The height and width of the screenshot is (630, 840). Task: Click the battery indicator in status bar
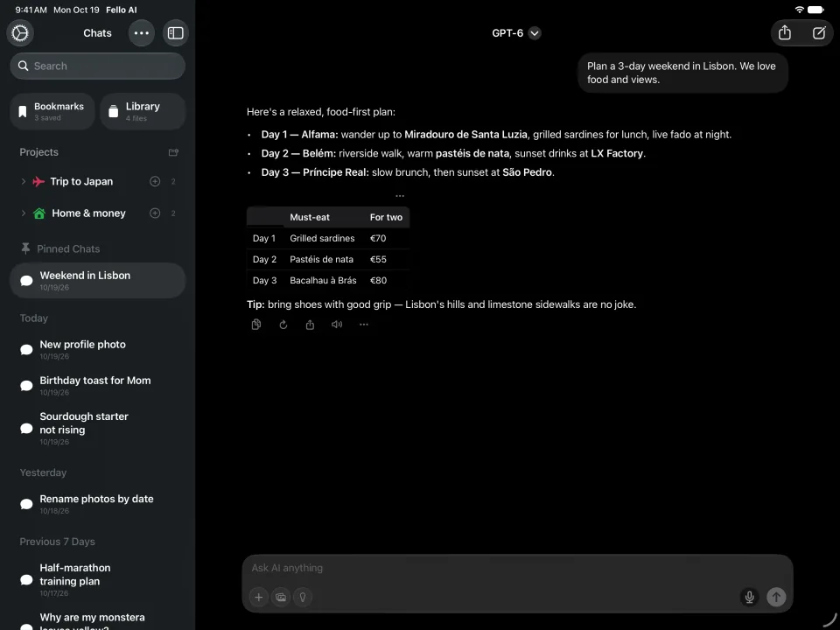[x=815, y=10]
